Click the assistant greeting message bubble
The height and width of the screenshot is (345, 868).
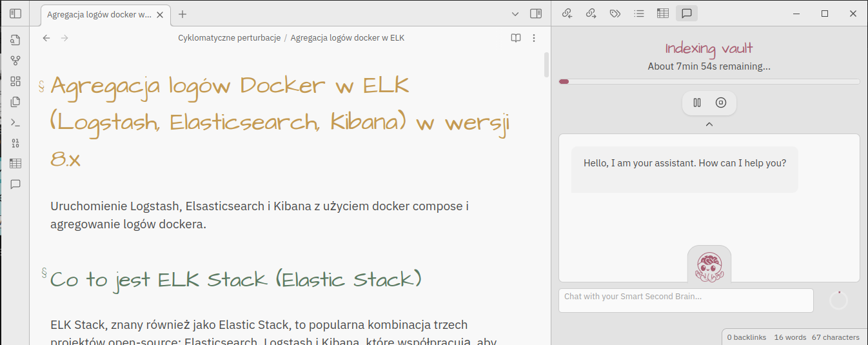685,170
